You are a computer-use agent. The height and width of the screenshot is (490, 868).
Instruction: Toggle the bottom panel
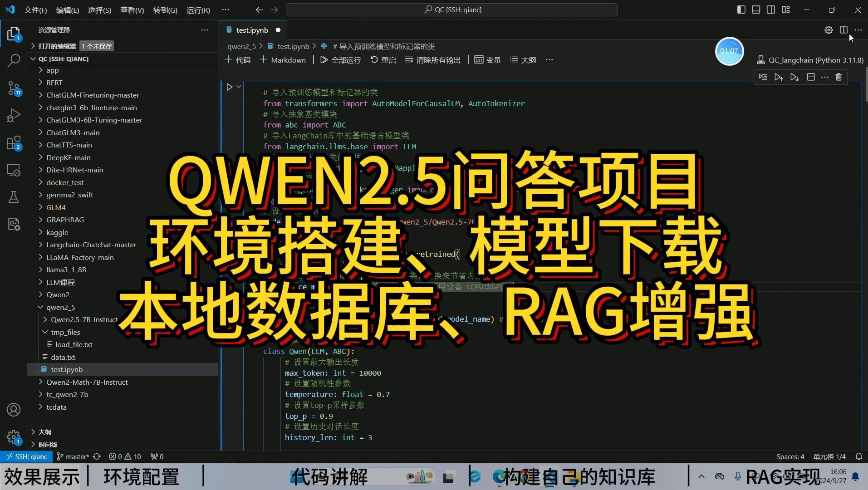pyautogui.click(x=756, y=10)
